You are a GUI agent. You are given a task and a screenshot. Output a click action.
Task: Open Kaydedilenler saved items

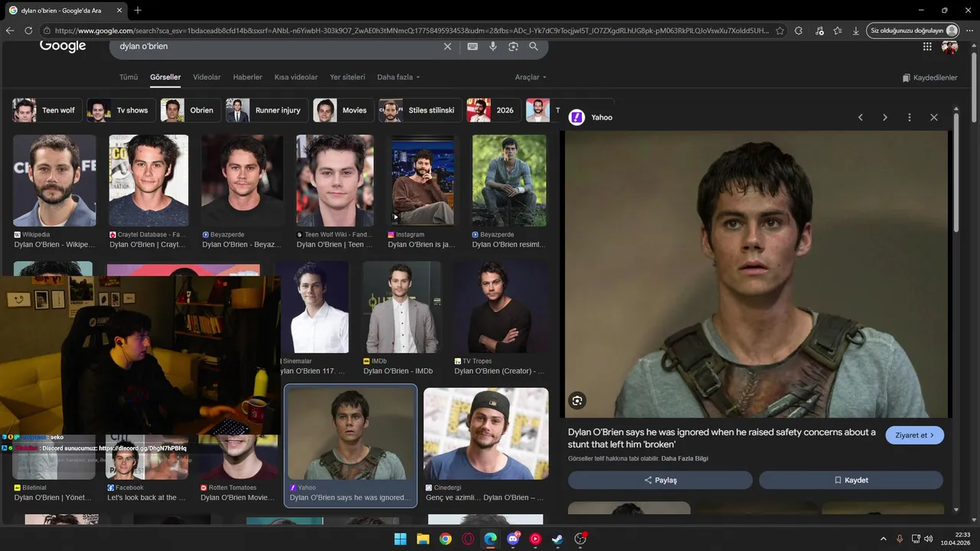point(929,78)
